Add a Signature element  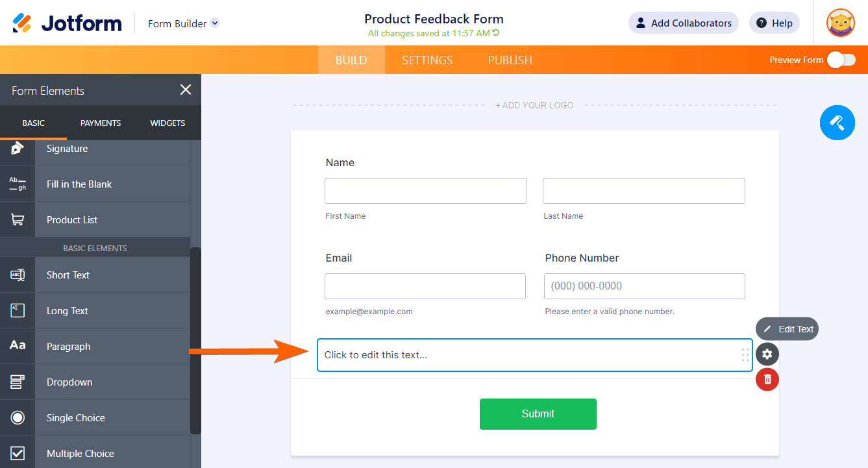click(67, 149)
